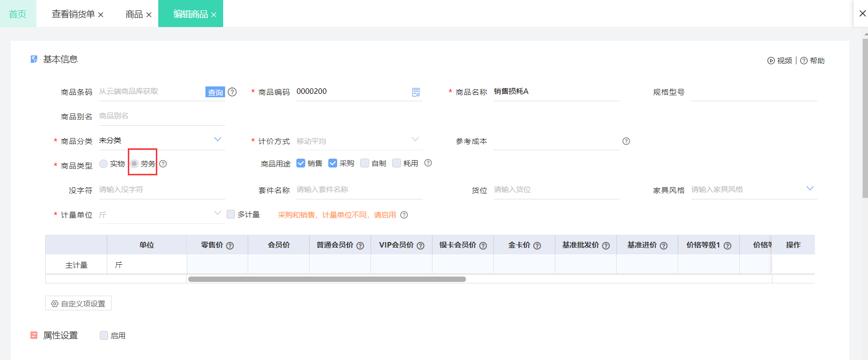Viewport: 868px width, 360px height.
Task: Click the price table horizontal scrollbar
Action: pyautogui.click(x=327, y=279)
